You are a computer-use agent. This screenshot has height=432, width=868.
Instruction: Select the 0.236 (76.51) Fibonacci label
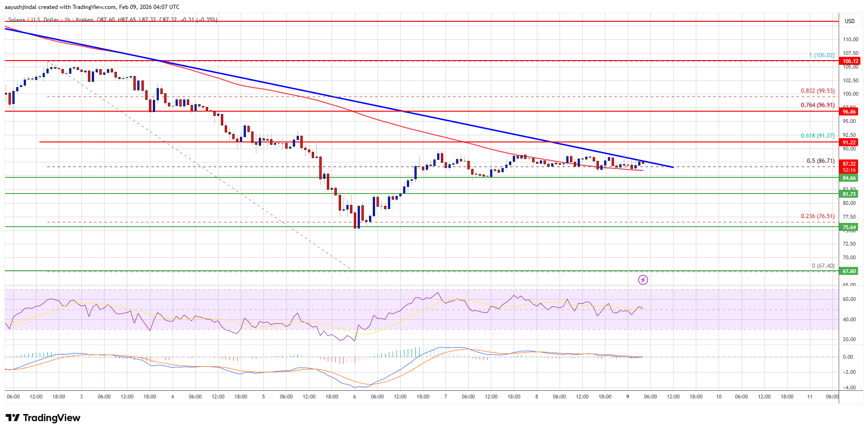[817, 216]
